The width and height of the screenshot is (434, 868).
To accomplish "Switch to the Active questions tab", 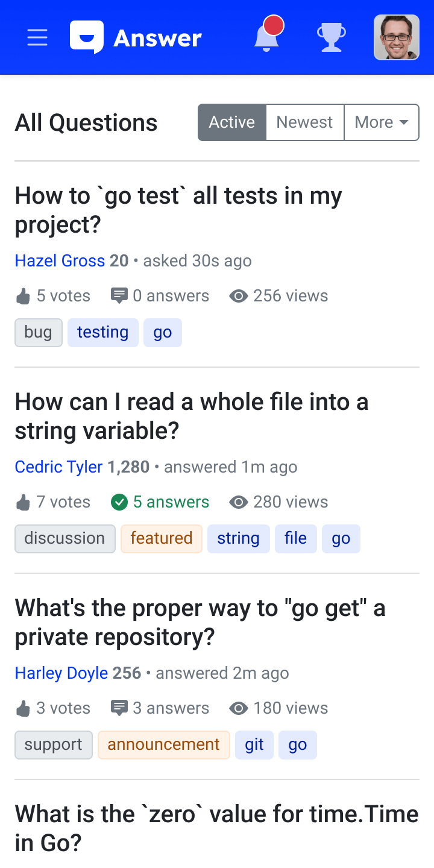I will [232, 122].
